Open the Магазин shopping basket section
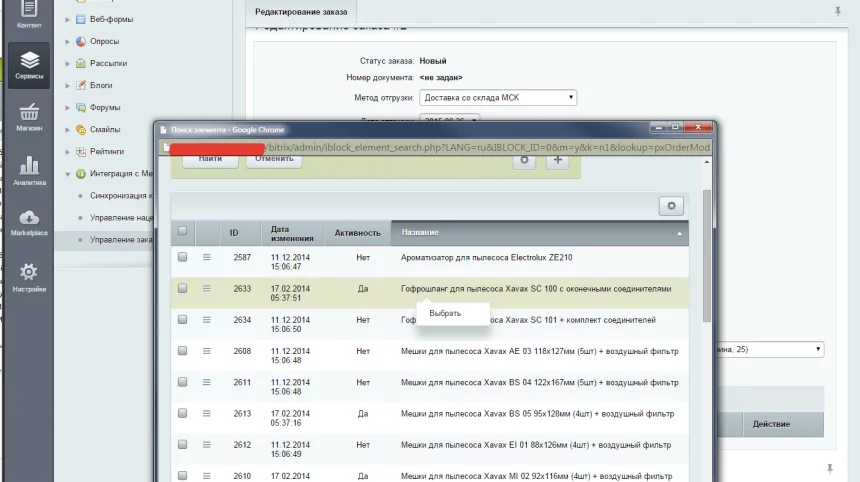Screen dimensions: 860x482 (x=29, y=115)
